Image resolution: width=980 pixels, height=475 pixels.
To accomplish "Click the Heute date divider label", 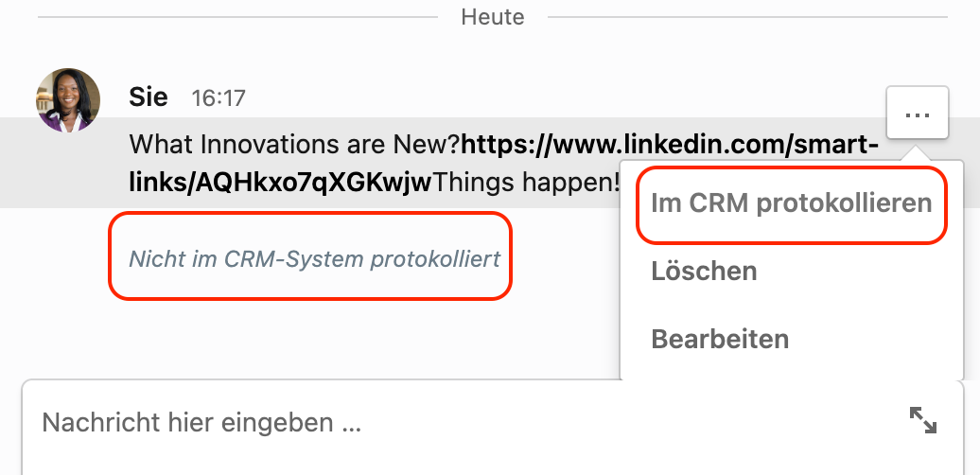I will click(493, 17).
